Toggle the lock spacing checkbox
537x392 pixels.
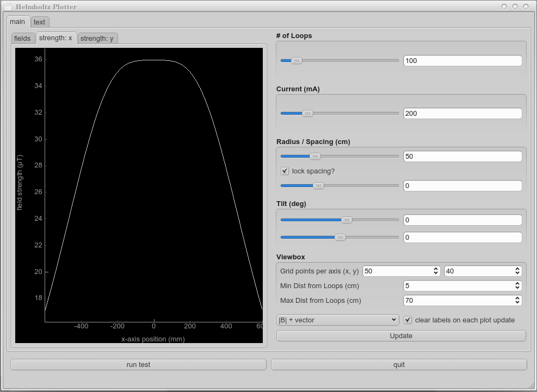point(285,171)
